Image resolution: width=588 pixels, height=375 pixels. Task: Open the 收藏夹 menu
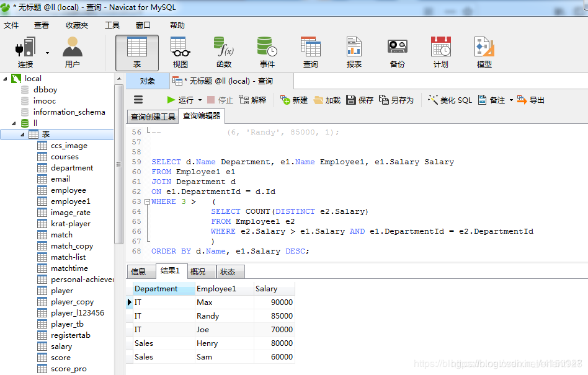(x=77, y=25)
